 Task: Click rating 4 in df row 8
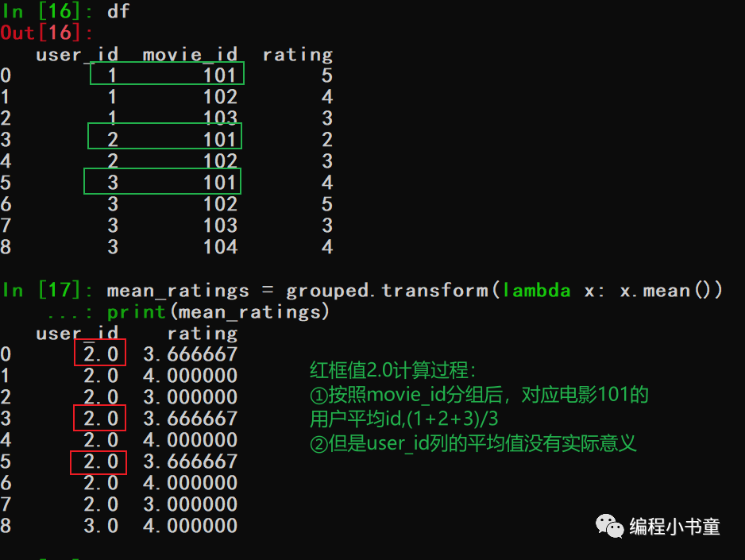(x=327, y=246)
